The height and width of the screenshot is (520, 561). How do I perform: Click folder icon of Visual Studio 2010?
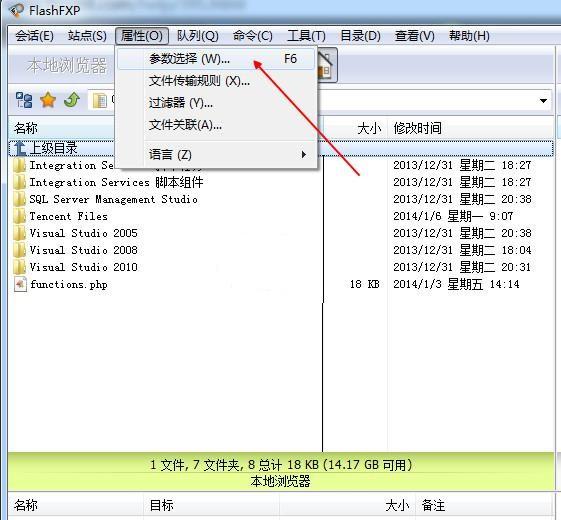point(20,267)
